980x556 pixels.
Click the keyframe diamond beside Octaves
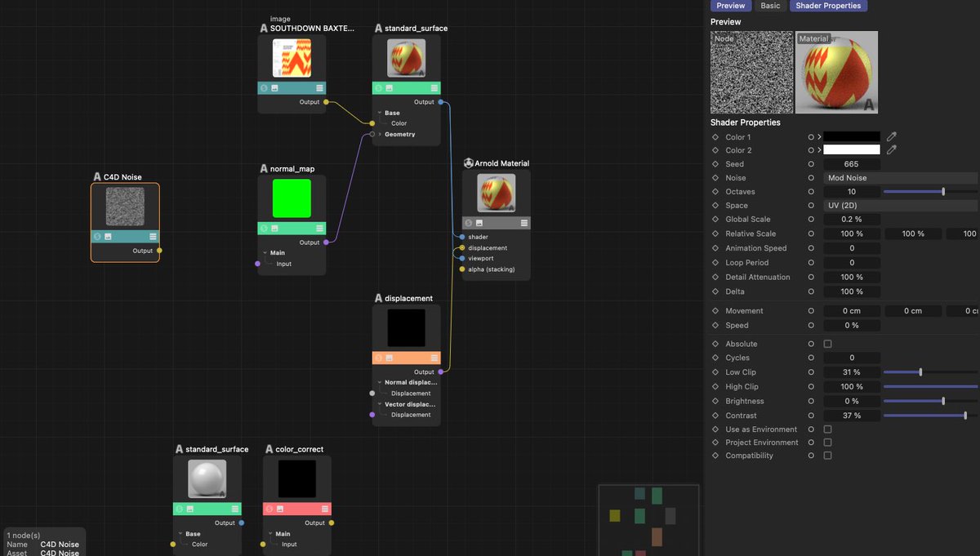(x=716, y=192)
